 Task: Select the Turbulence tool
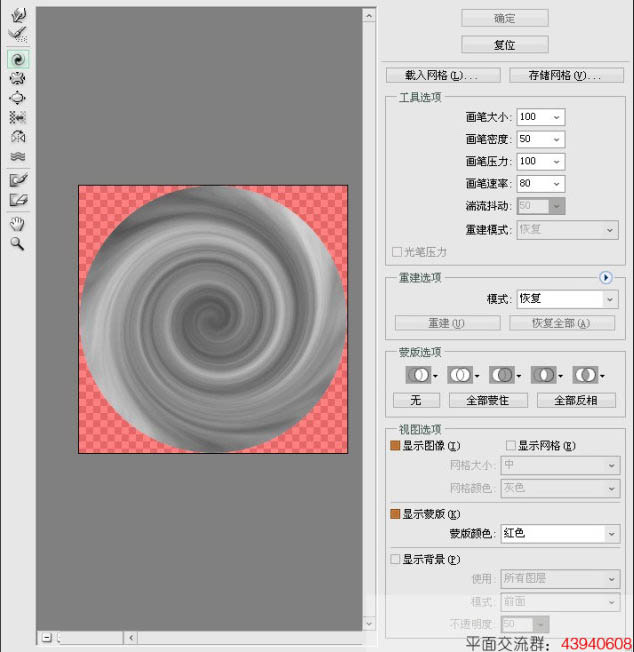17,156
